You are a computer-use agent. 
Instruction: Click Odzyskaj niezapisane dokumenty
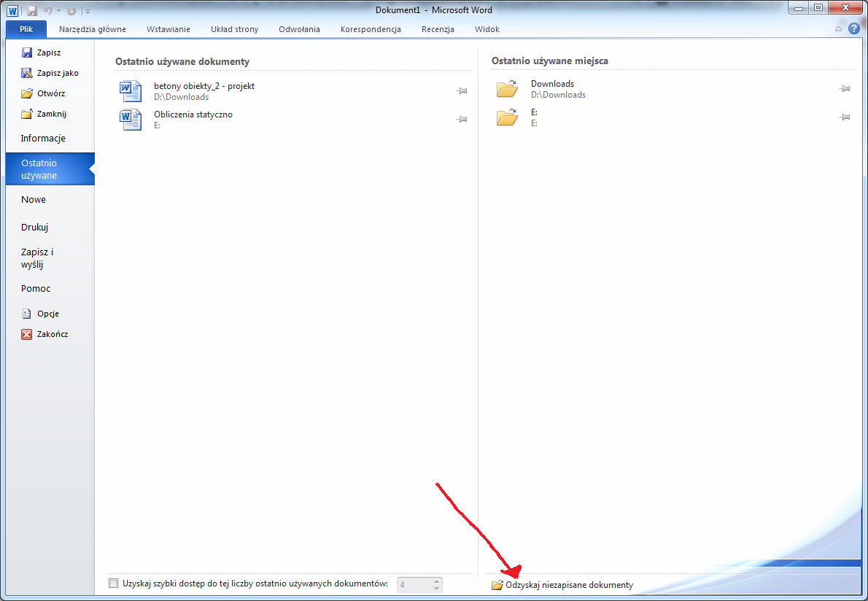point(562,585)
